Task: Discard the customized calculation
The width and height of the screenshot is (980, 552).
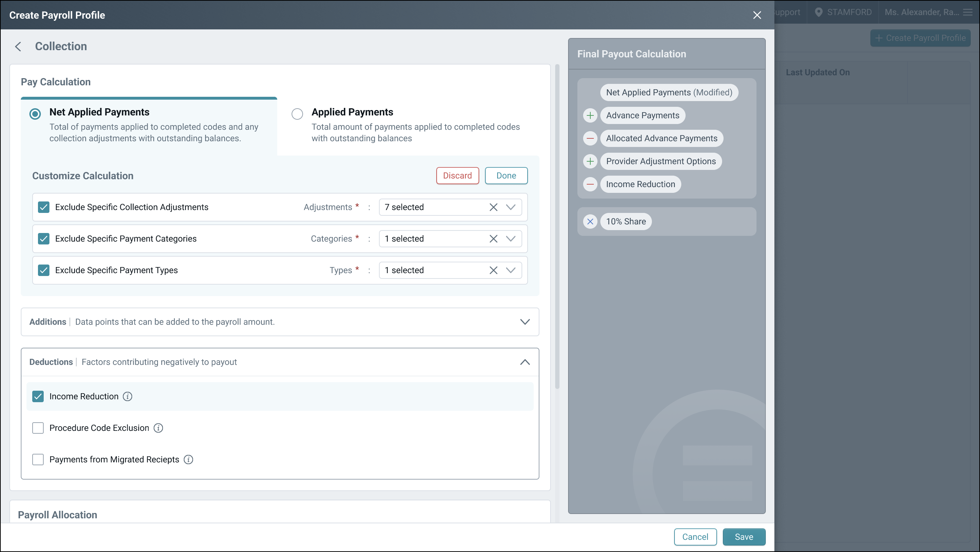Action: [457, 176]
